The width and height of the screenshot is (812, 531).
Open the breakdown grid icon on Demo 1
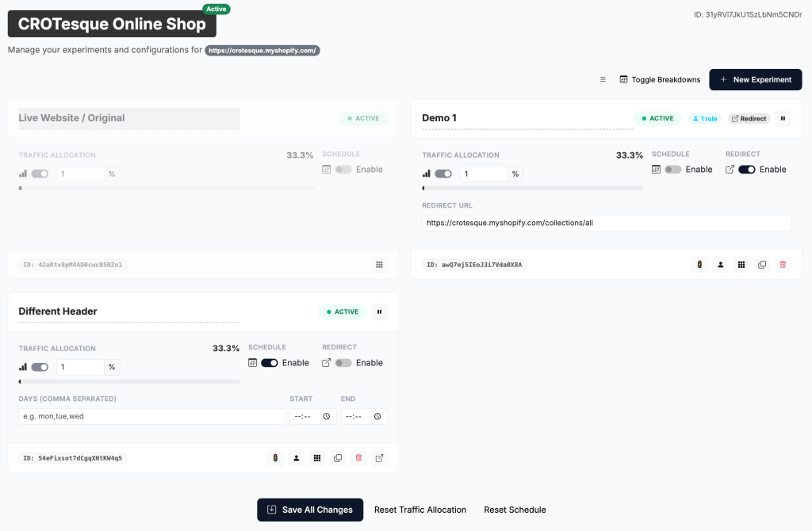741,265
